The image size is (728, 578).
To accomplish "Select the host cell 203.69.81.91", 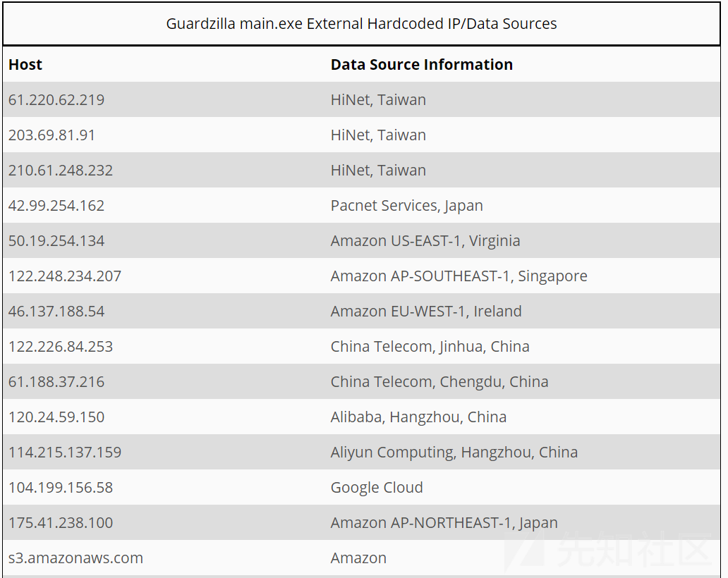I will pyautogui.click(x=51, y=135).
